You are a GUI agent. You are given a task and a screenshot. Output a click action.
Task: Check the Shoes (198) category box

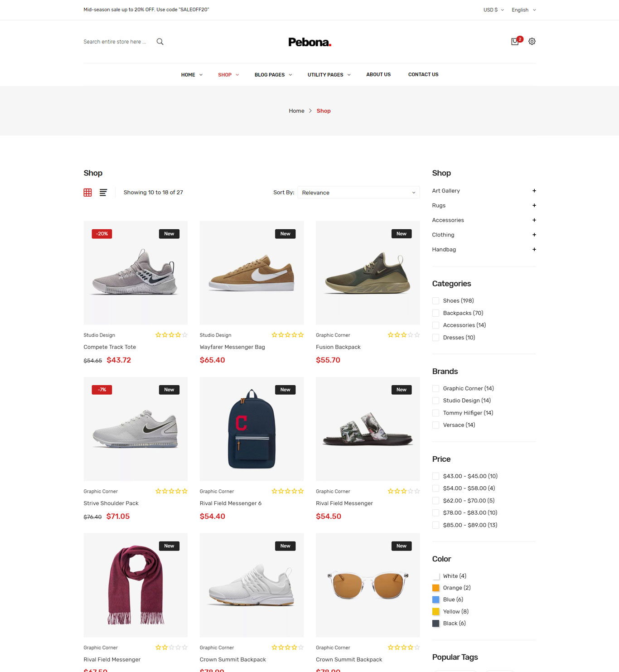435,300
